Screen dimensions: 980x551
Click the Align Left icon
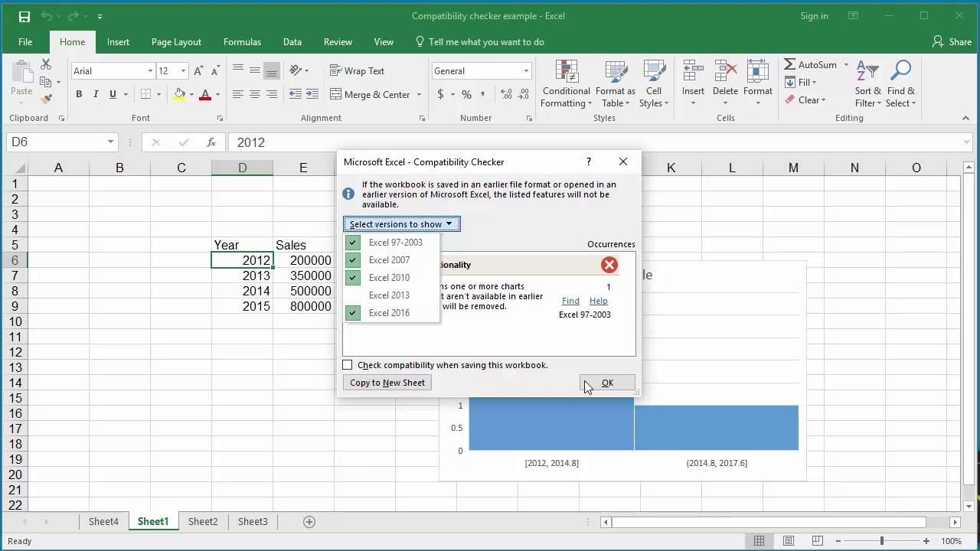pos(238,94)
